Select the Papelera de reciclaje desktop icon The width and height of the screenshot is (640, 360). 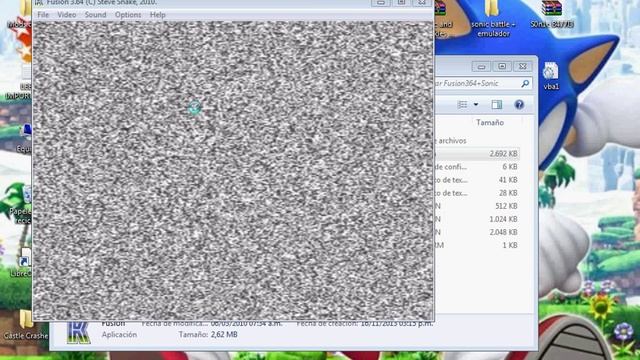point(21,205)
